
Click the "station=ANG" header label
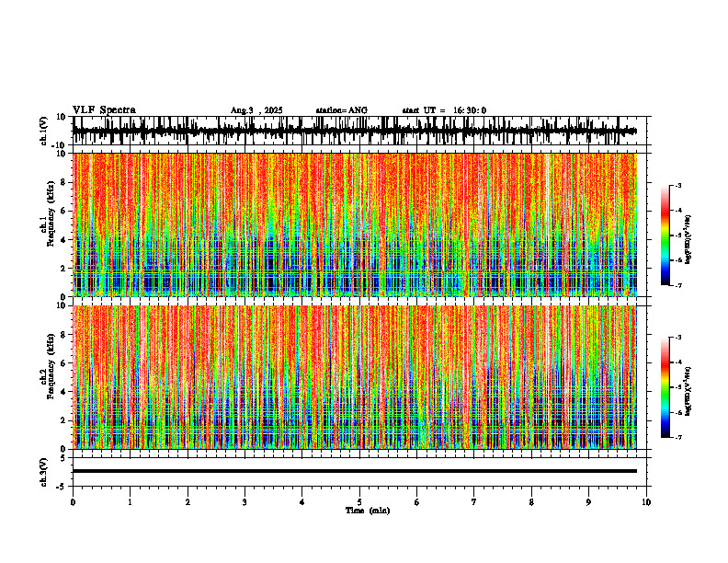pos(341,110)
